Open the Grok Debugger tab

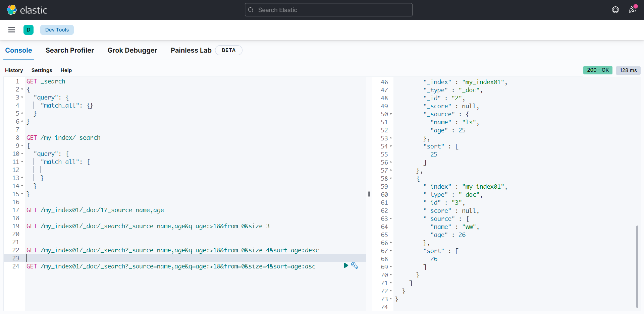click(x=132, y=50)
